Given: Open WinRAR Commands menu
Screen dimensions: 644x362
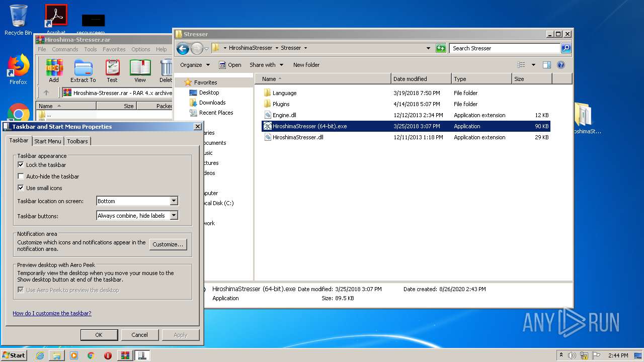Looking at the screenshot, I should pyautogui.click(x=65, y=49).
